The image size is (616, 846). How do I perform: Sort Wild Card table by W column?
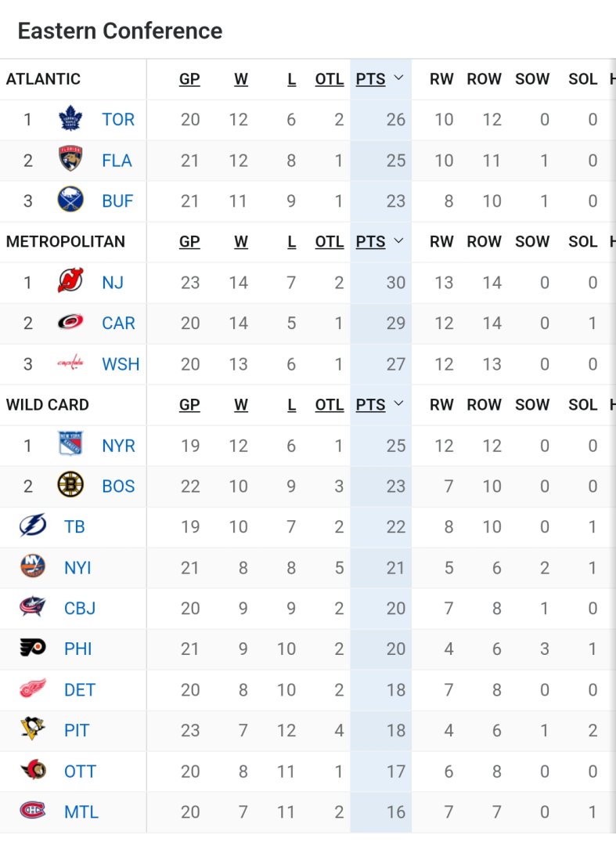pos(241,405)
